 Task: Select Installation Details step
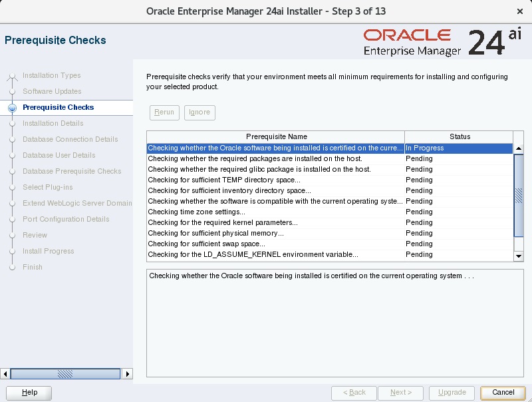tap(53, 123)
